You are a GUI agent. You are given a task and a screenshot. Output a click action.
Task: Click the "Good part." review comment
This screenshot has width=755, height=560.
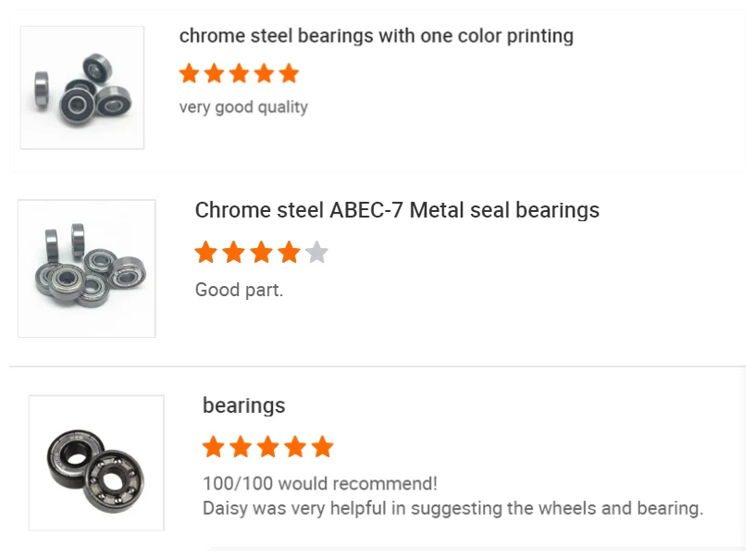click(x=239, y=290)
